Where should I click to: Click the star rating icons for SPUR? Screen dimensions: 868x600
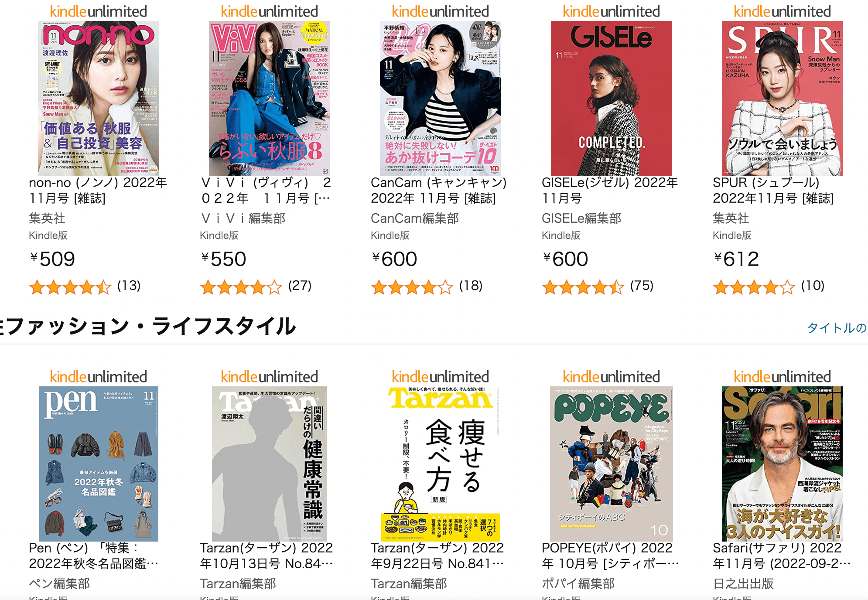pyautogui.click(x=754, y=287)
